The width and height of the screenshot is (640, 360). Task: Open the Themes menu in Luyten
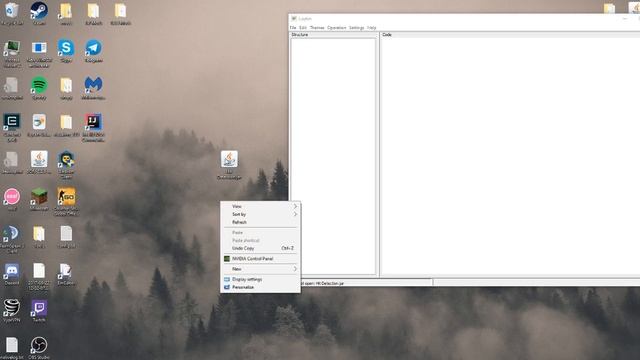point(317,28)
